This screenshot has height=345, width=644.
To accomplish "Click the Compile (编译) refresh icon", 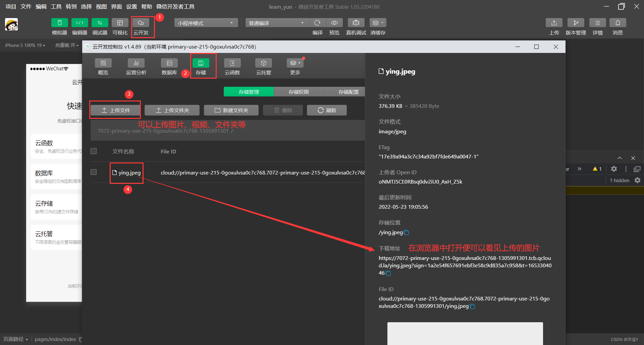I will pyautogui.click(x=317, y=23).
